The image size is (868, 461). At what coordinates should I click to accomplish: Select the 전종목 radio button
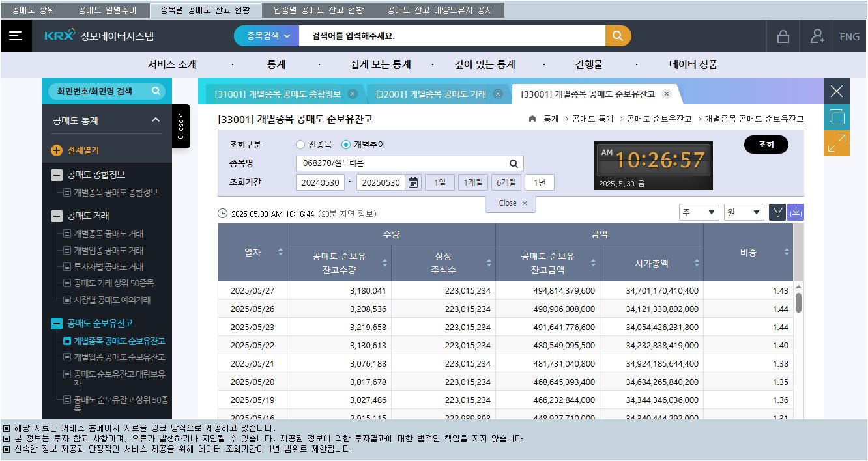(x=300, y=145)
